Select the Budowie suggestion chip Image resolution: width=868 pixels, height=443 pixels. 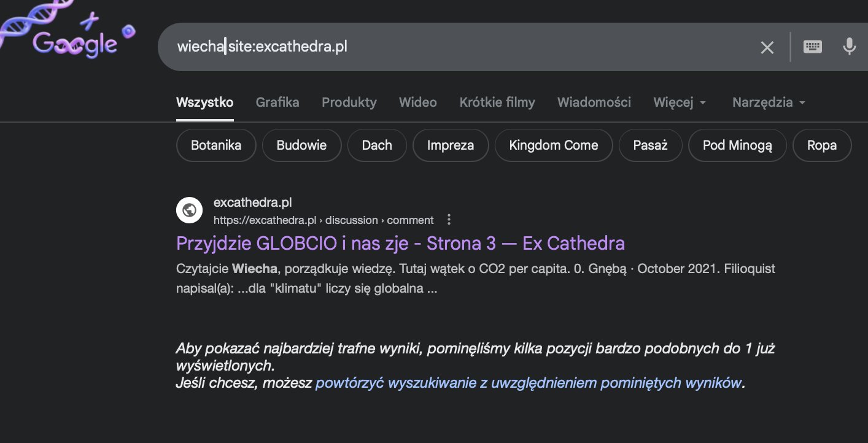(x=301, y=145)
